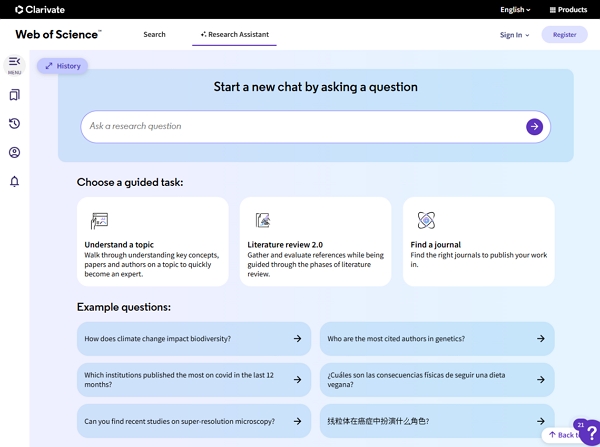Select the Research Assistant tab
The width and height of the screenshot is (600, 447).
click(x=234, y=34)
